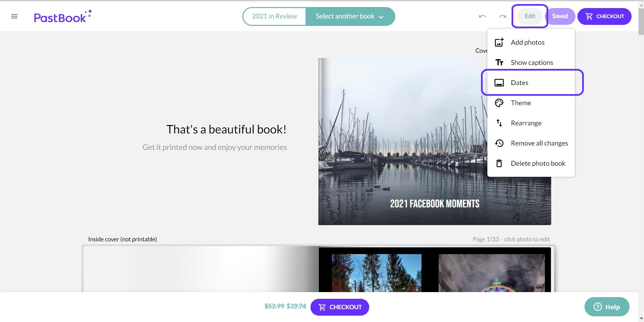Click the Remove all changes history icon
The image size is (644, 322).
pos(499,143)
